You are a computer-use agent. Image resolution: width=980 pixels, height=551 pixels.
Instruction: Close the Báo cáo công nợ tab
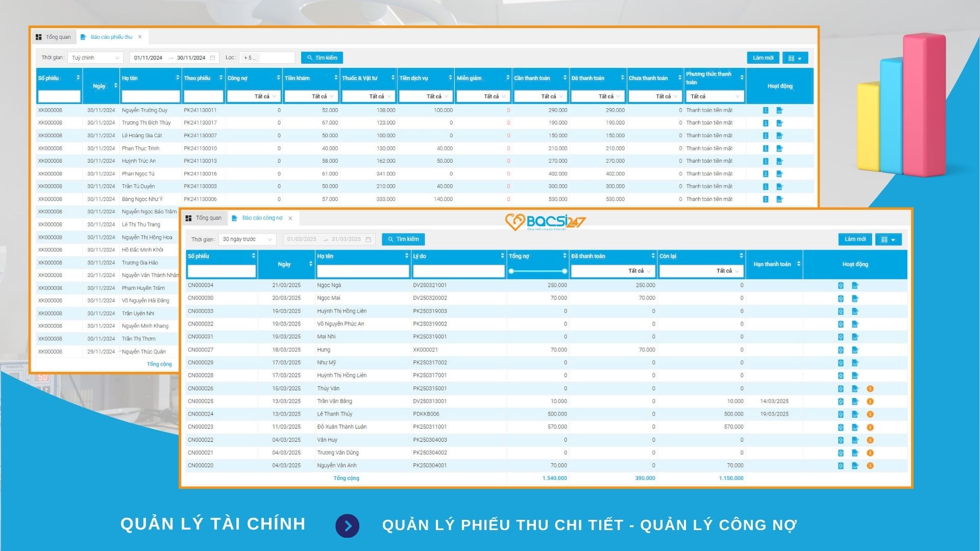point(290,218)
